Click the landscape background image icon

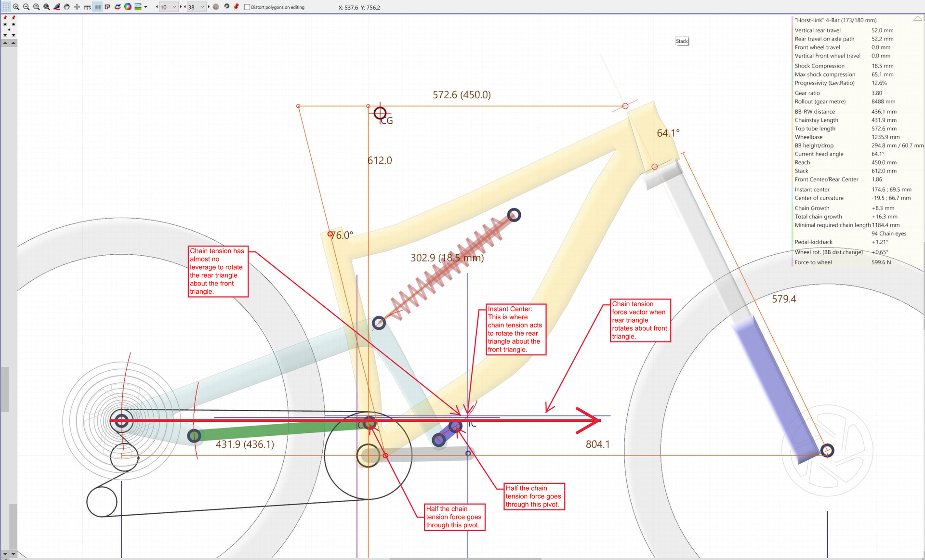tap(138, 7)
